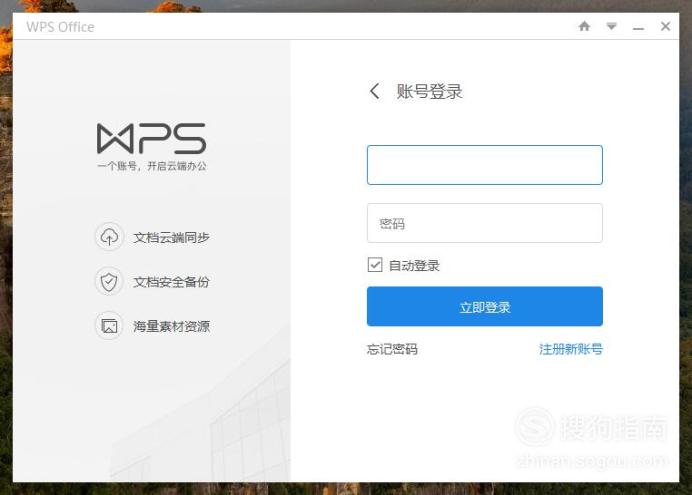Click the 一个账号，开启云端办公 slogan
The width and height of the screenshot is (692, 495).
(x=152, y=166)
